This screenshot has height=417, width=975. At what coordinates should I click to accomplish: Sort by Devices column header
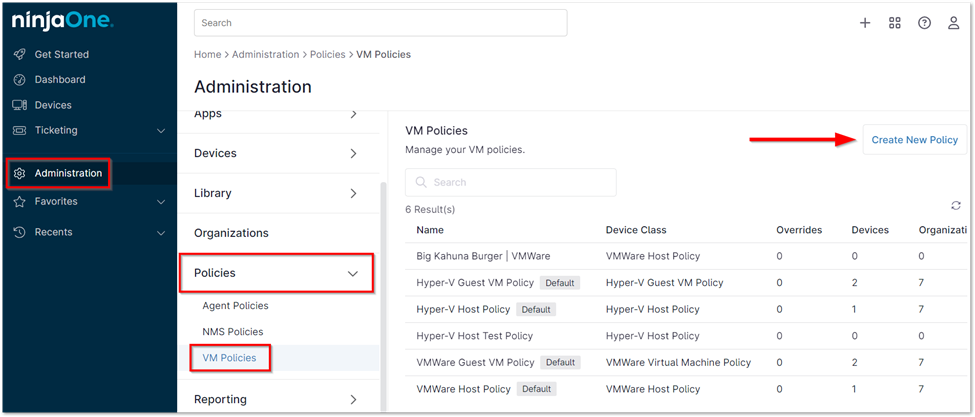(870, 230)
